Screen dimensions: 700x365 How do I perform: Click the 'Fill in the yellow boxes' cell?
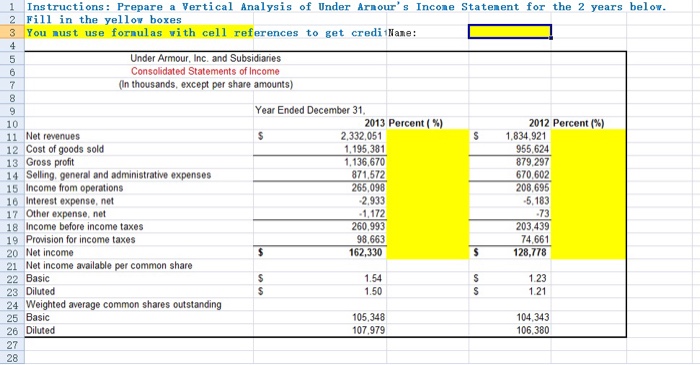pos(104,20)
